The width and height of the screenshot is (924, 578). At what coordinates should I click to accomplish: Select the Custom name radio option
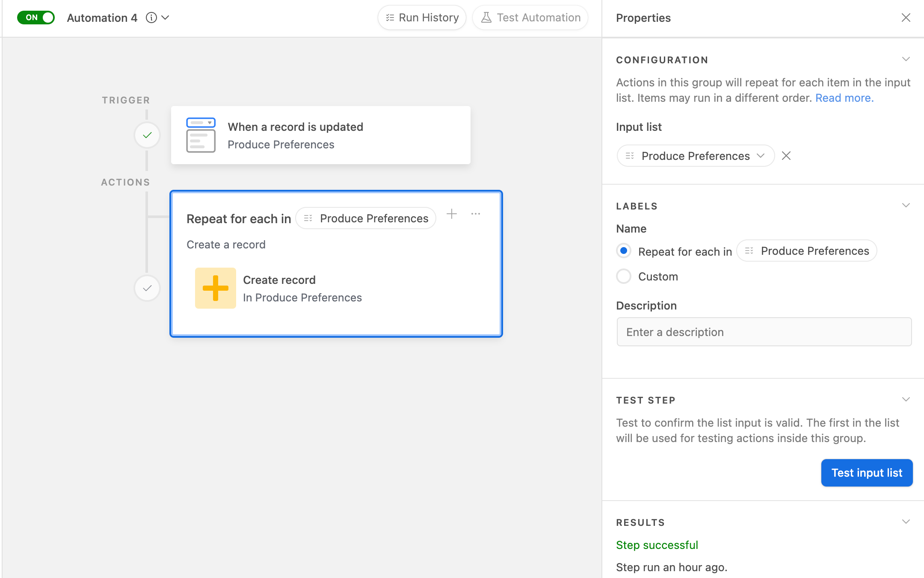pyautogui.click(x=624, y=276)
